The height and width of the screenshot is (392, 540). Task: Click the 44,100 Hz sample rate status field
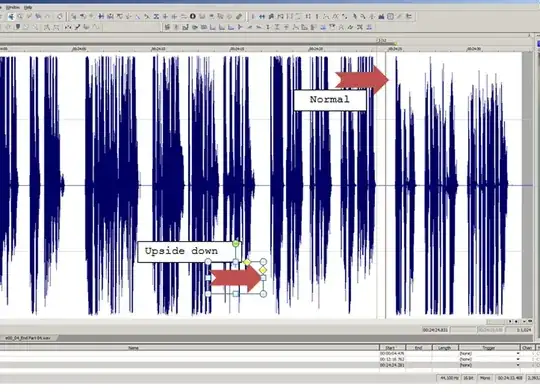449,378
